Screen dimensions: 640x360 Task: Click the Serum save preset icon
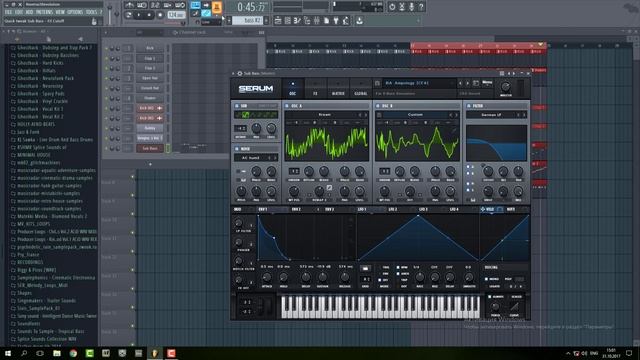tap(476, 83)
